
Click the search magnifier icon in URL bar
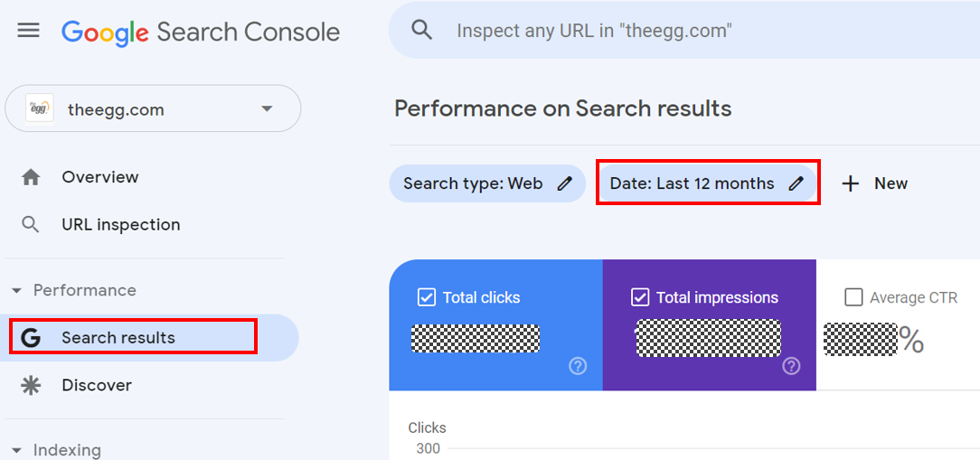[421, 30]
